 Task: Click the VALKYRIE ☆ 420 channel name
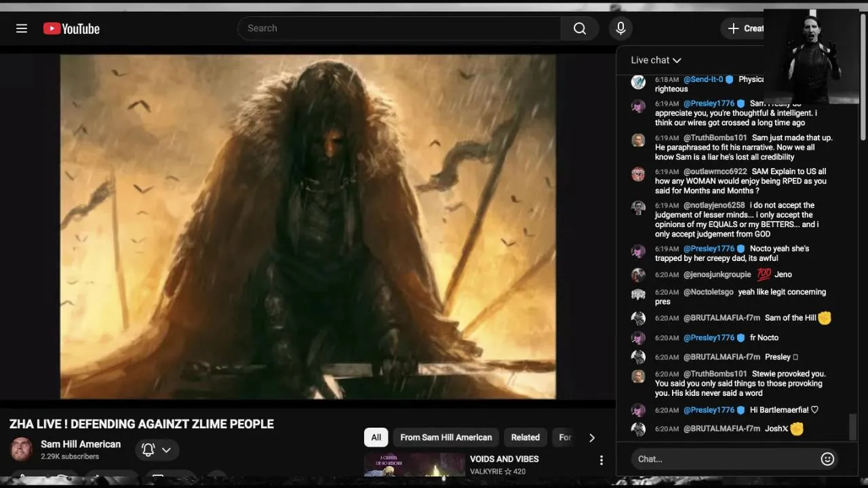498,472
